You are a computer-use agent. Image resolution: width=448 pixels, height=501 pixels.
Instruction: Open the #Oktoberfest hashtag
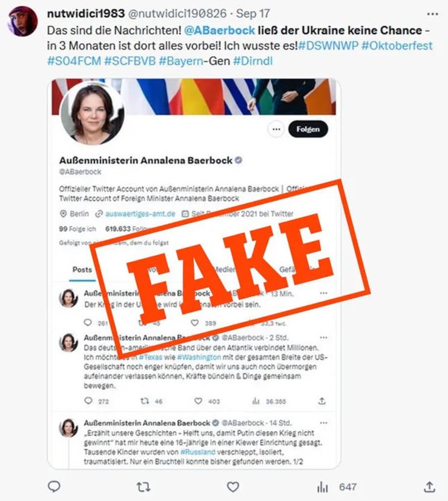[397, 45]
